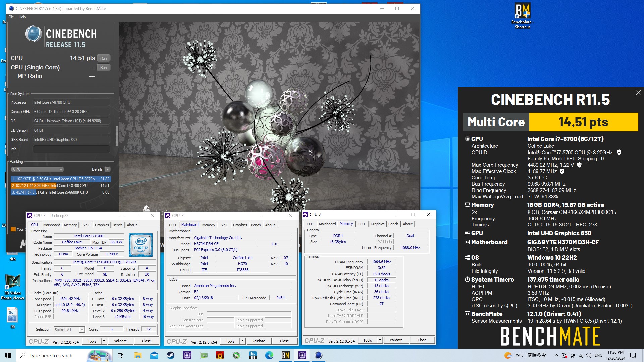Click the ENG language indicator in the tray
The width and height of the screenshot is (644, 362).
(x=598, y=355)
